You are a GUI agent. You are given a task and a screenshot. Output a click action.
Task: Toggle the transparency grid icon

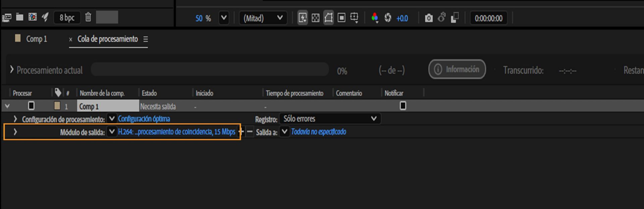[316, 18]
